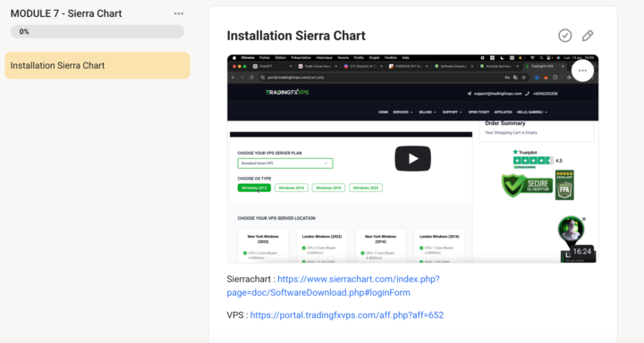Select the Installation Sierra Chart lesson in sidebar
This screenshot has height=343, width=644.
click(97, 65)
